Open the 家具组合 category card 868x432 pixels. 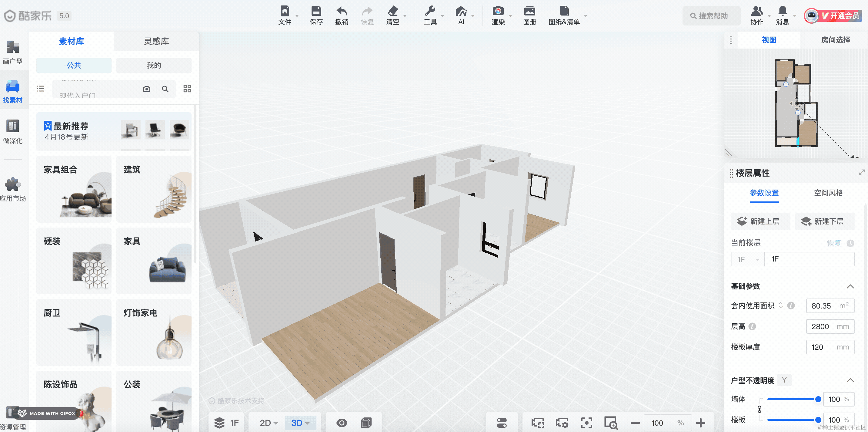pos(74,189)
